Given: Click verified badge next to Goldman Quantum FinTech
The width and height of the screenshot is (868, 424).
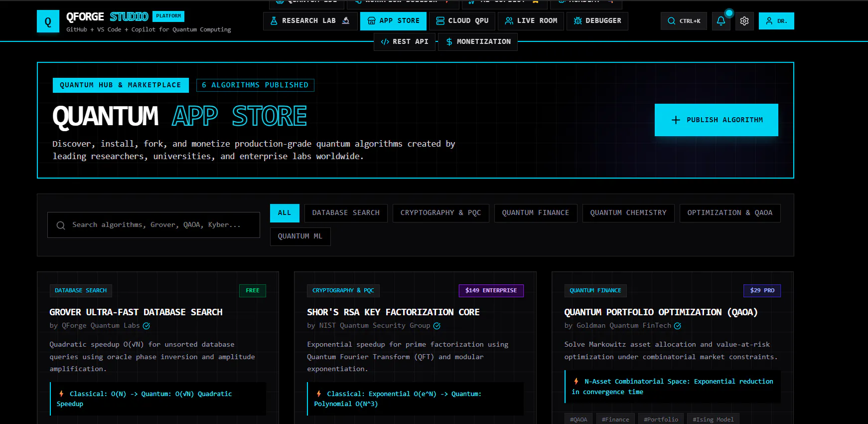Looking at the screenshot, I should pyautogui.click(x=678, y=326).
